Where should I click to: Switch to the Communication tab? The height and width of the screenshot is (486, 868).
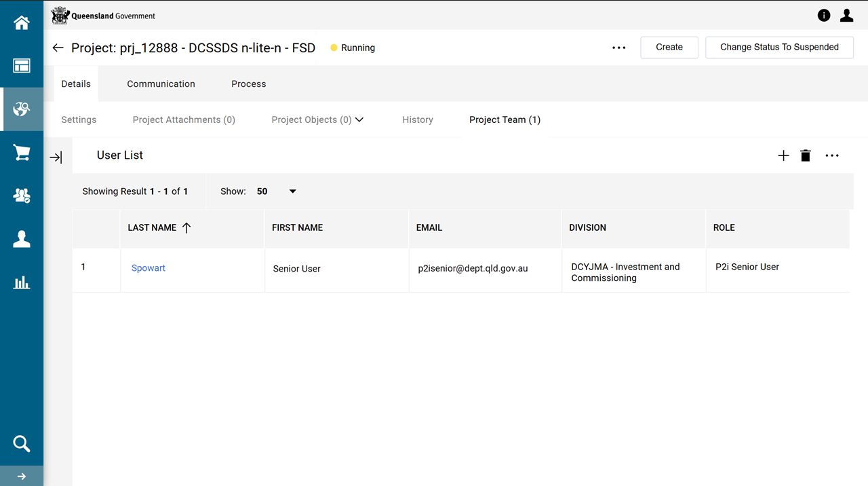click(x=161, y=84)
